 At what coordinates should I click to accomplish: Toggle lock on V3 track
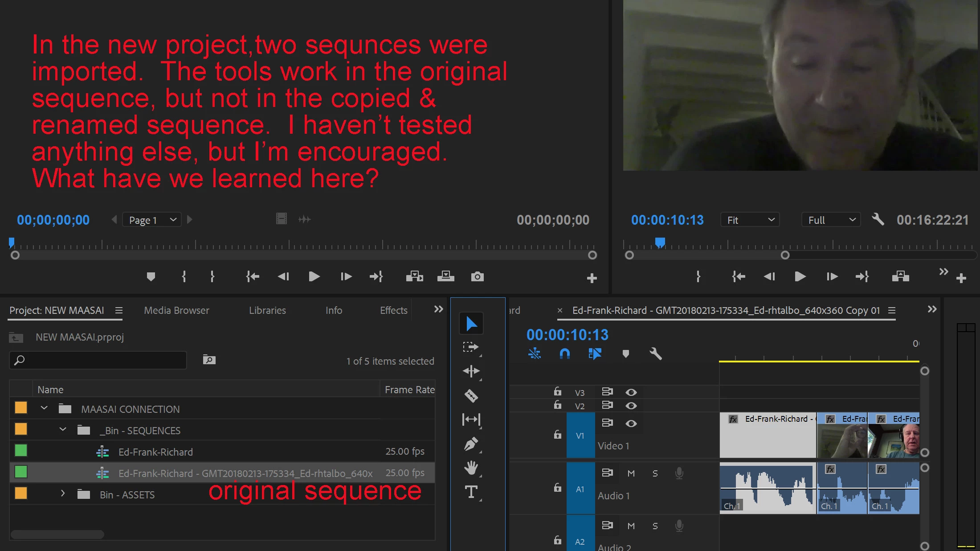pyautogui.click(x=557, y=392)
